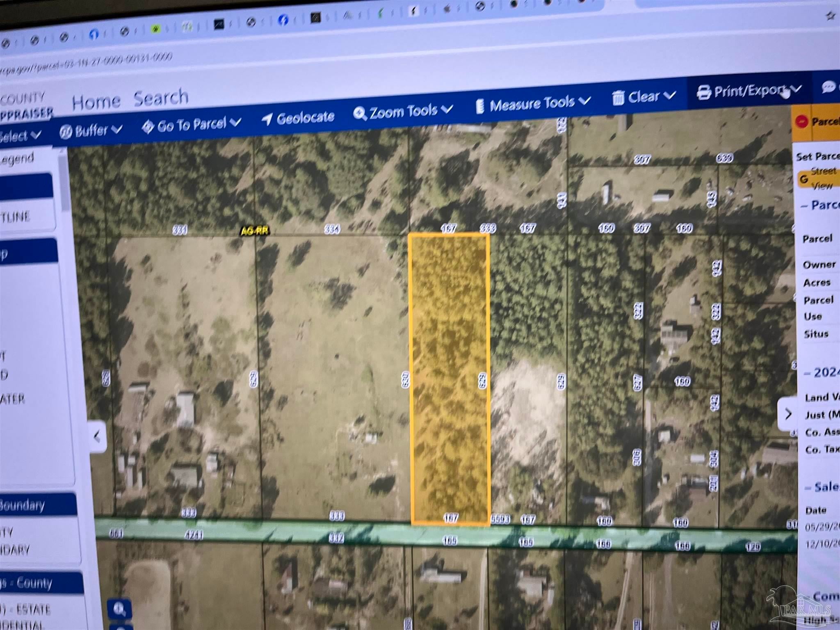Image resolution: width=840 pixels, height=630 pixels.
Task: Click the Owner row in Parcel panel
Action: pyautogui.click(x=819, y=265)
